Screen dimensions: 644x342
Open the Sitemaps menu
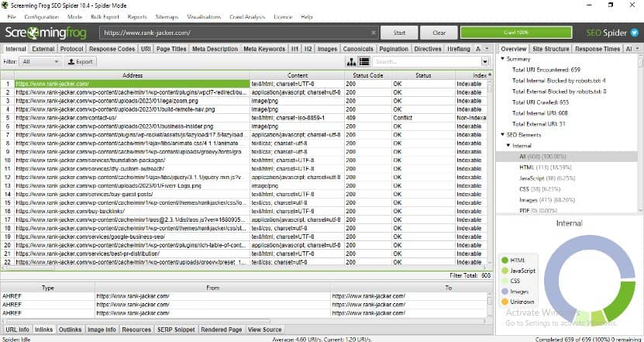click(167, 17)
